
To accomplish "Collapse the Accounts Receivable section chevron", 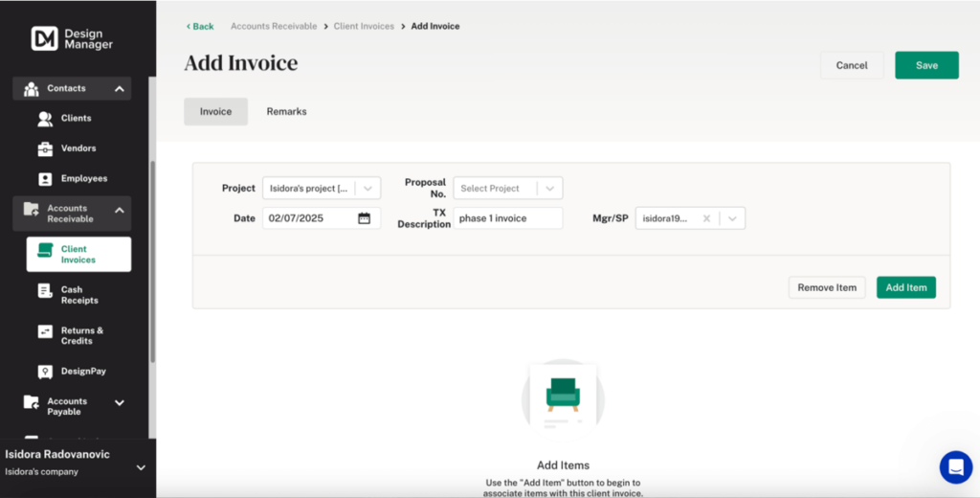I will [x=120, y=211].
